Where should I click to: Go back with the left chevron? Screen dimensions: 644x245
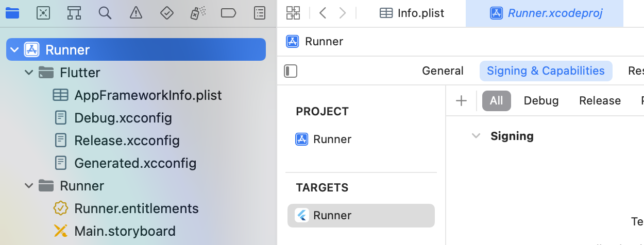point(323,13)
